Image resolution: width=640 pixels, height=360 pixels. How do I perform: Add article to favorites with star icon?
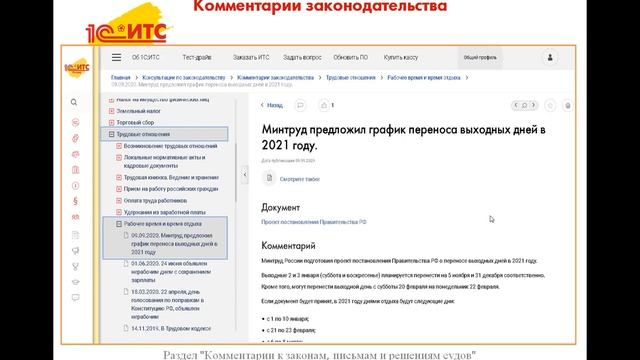(x=550, y=106)
